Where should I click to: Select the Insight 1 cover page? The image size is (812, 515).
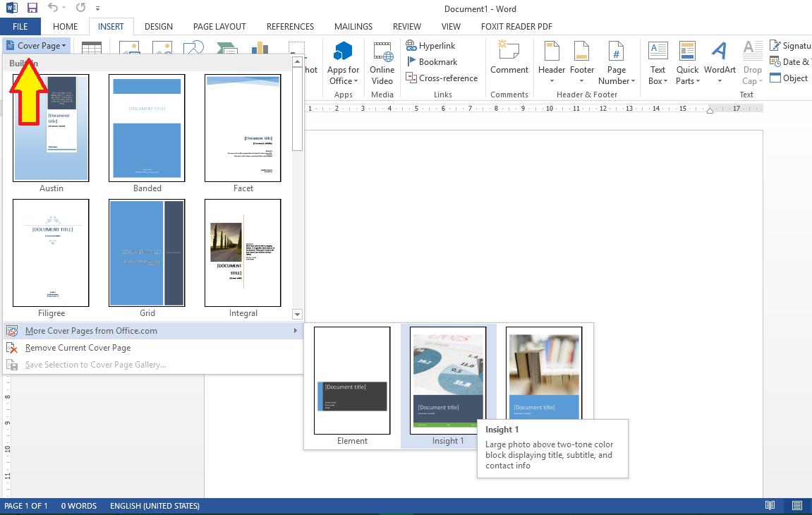coord(448,381)
